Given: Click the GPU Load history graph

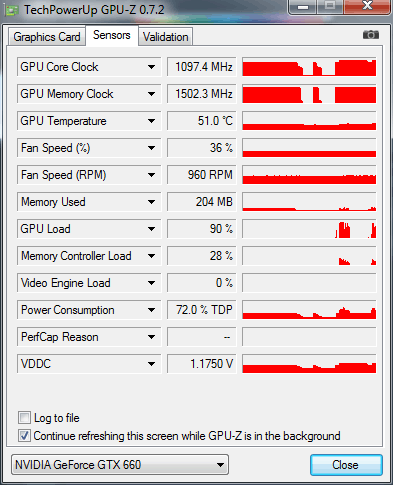Looking at the screenshot, I should (309, 229).
